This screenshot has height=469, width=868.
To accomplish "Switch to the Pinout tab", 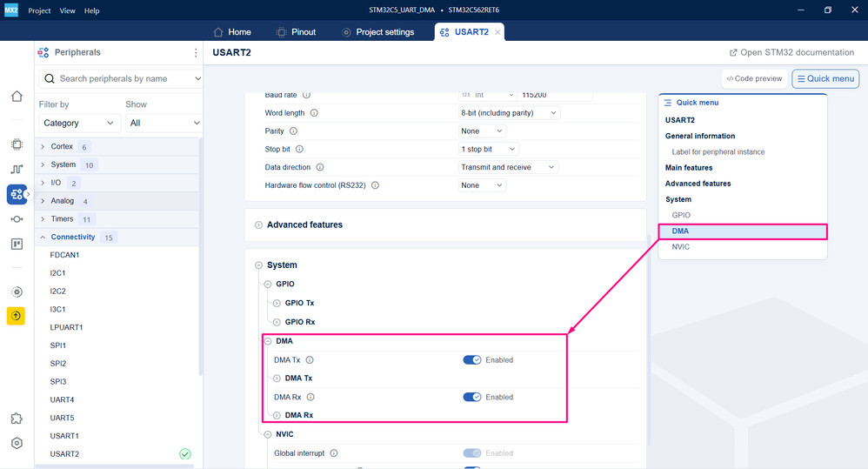I will pyautogui.click(x=297, y=32).
